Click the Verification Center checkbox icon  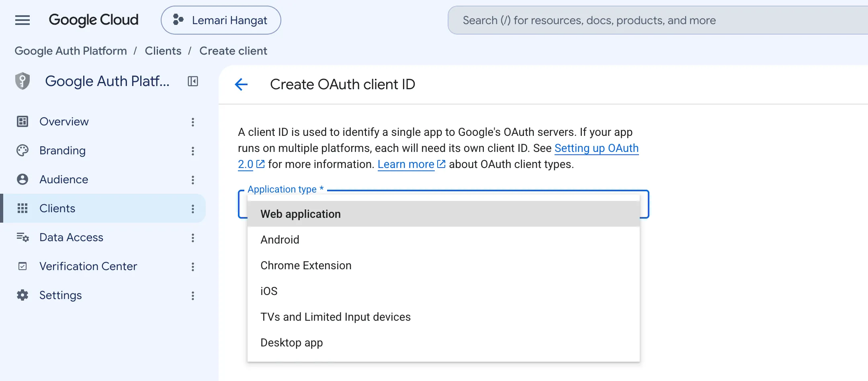[x=23, y=266]
